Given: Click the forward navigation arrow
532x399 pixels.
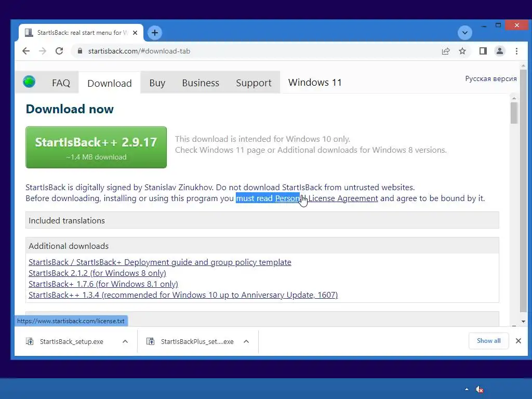Looking at the screenshot, I should [43, 51].
